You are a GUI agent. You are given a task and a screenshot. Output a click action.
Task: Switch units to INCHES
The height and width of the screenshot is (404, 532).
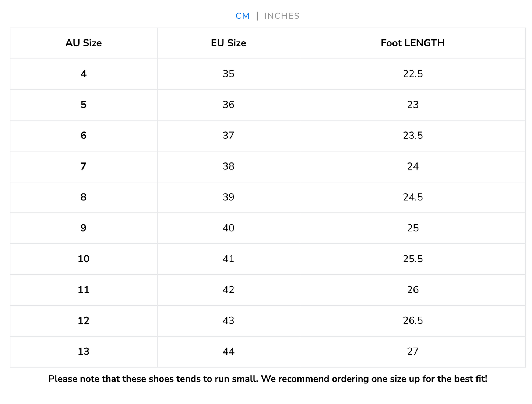point(282,16)
